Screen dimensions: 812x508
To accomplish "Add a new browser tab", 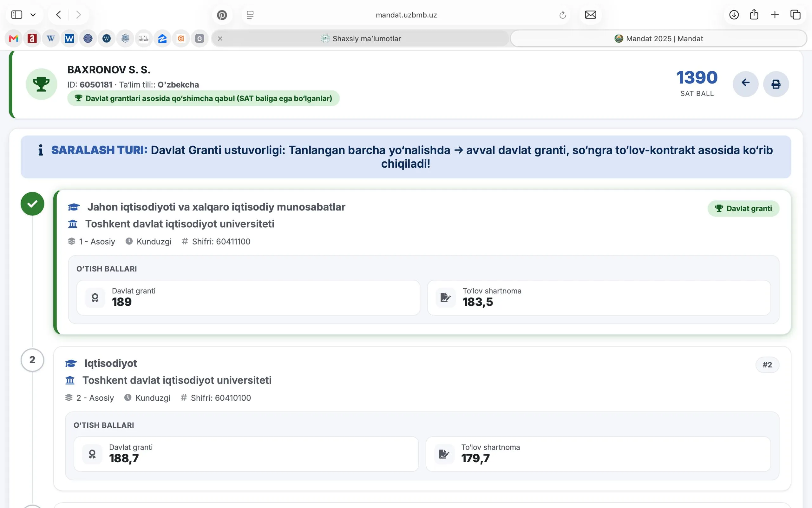I will [x=775, y=15].
